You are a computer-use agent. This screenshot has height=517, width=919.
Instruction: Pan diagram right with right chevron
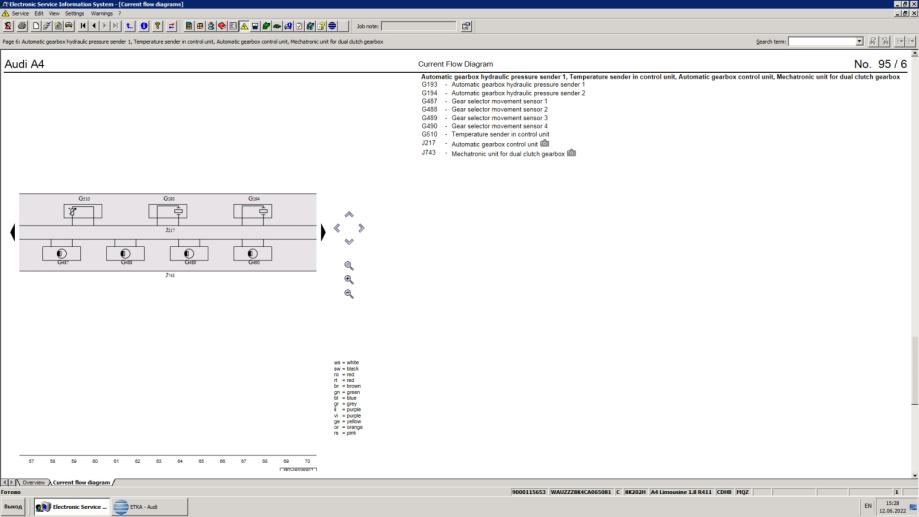pos(361,228)
